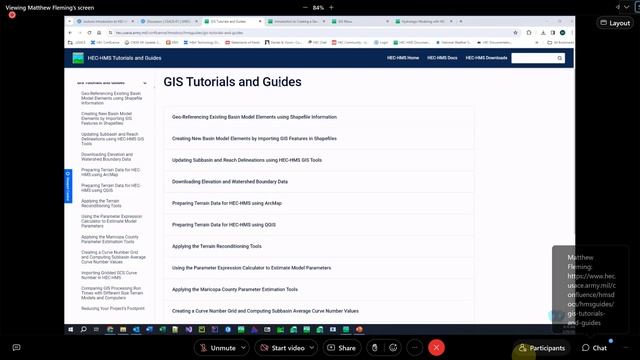Zoom in the shared screen view
The height and width of the screenshot is (360, 640).
coord(331,7)
